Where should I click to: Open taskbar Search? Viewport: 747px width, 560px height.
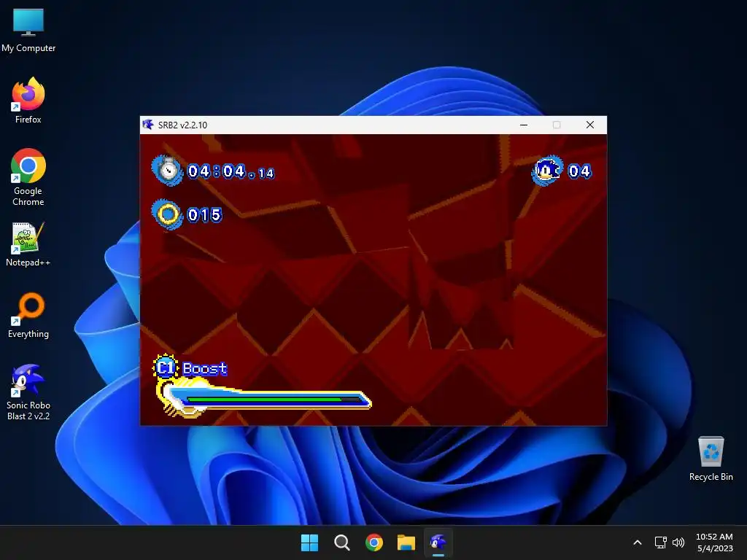pyautogui.click(x=342, y=542)
